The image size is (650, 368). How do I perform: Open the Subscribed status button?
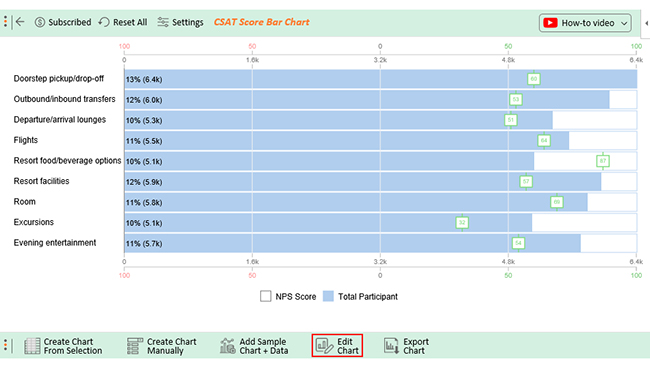coord(63,22)
